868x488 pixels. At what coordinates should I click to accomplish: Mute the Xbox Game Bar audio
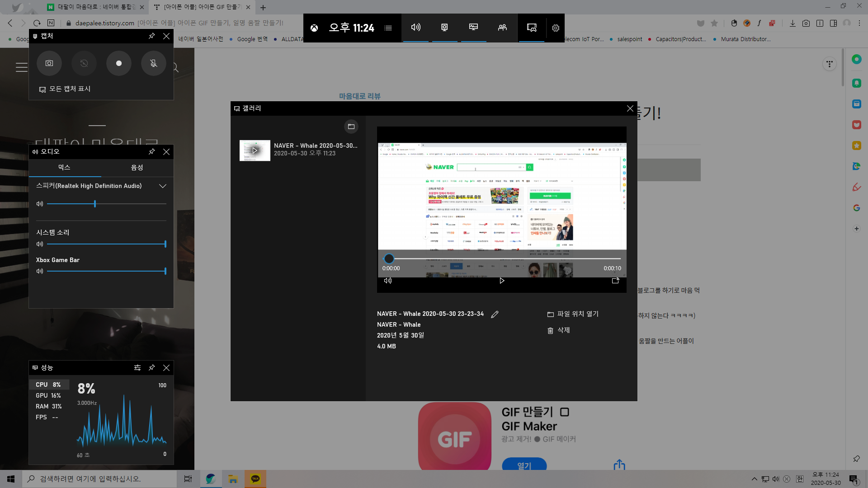40,272
